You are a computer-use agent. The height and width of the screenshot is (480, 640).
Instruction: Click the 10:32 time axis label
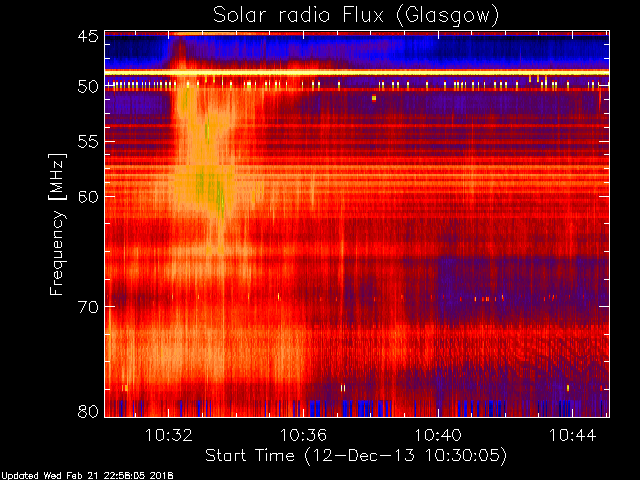point(169,435)
